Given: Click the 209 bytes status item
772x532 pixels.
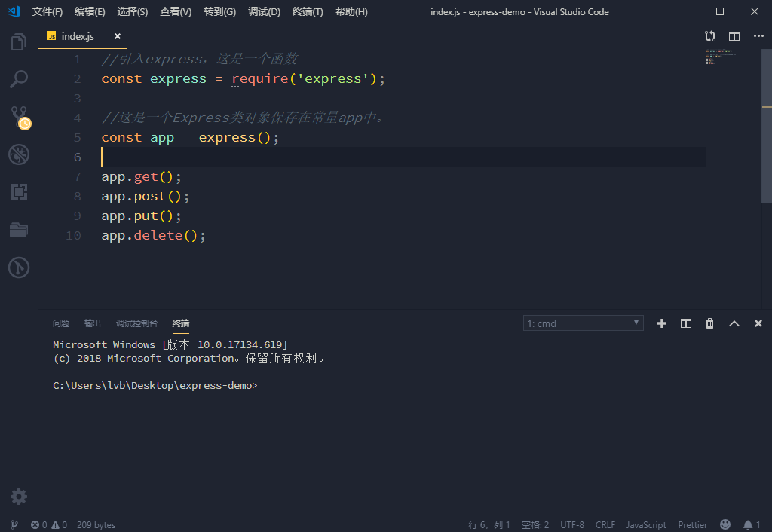Looking at the screenshot, I should pos(96,525).
